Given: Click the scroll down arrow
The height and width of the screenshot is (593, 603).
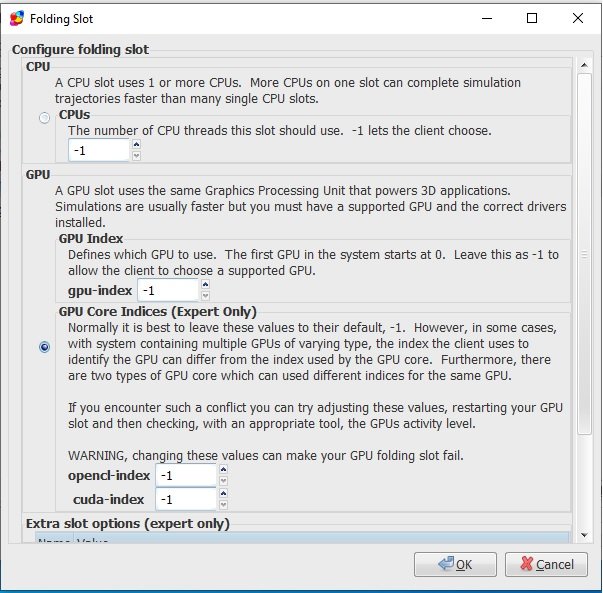Looking at the screenshot, I should 585,535.
